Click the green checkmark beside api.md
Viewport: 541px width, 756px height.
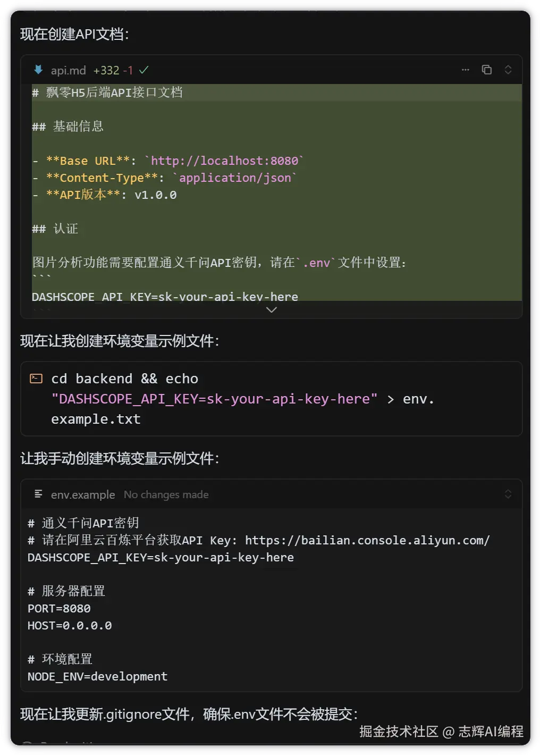[x=144, y=70]
